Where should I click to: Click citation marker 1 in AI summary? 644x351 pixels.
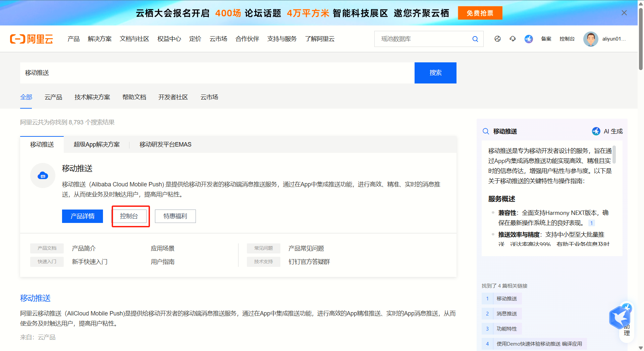tap(591, 223)
